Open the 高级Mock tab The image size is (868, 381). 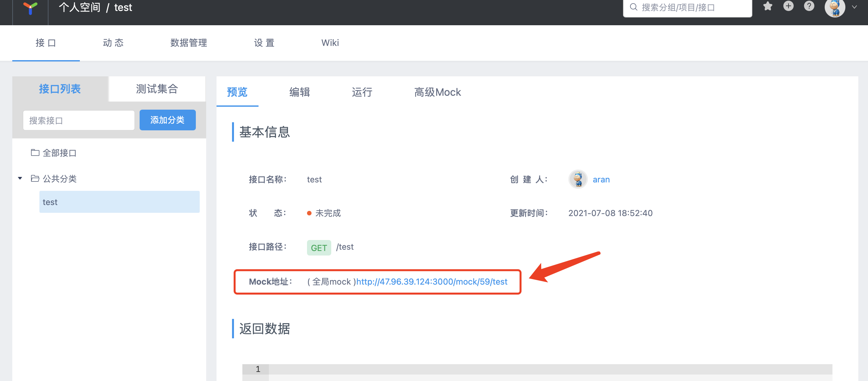click(437, 92)
